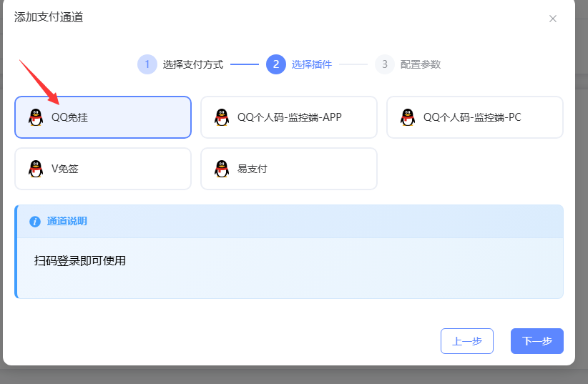Viewport: 588px width, 384px height.
Task: Click the penguin icon of QQ个人码-监控端-PC
Action: tap(408, 117)
